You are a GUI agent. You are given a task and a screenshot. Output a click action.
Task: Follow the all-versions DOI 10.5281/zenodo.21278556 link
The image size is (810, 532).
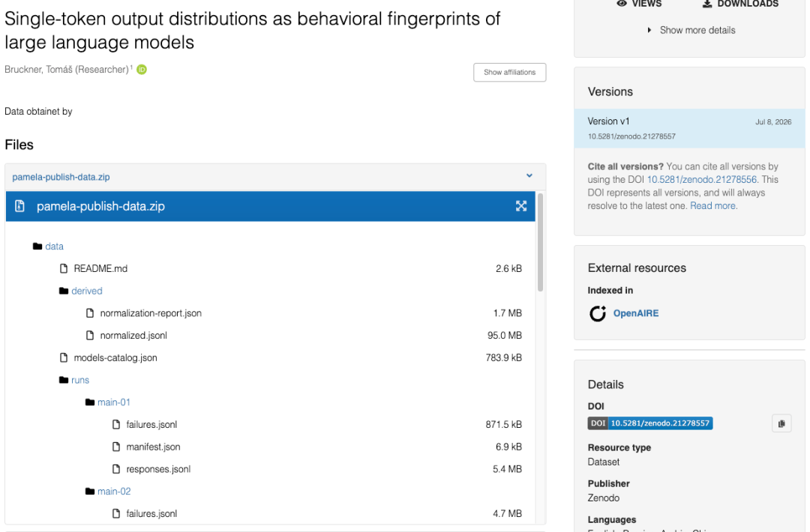[701, 180]
